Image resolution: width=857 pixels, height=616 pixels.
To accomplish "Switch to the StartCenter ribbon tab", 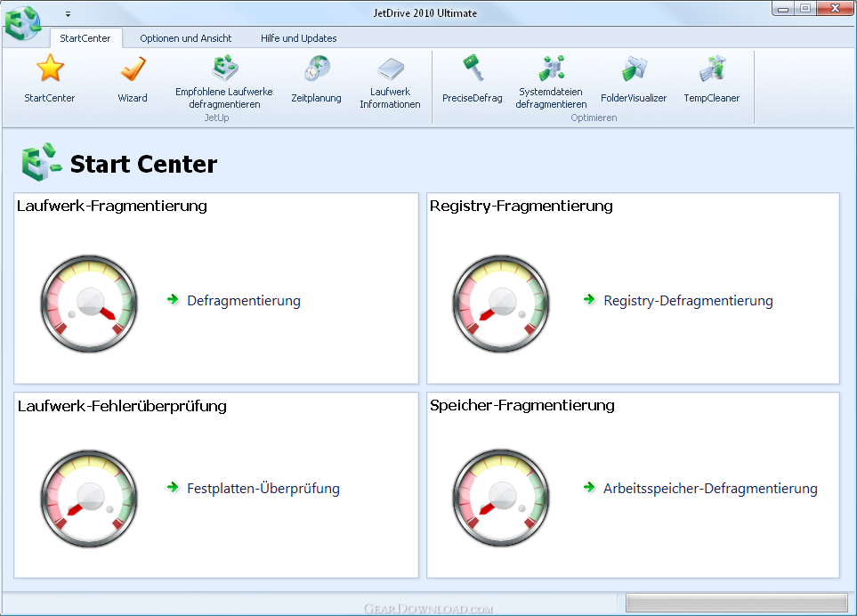I will point(85,38).
